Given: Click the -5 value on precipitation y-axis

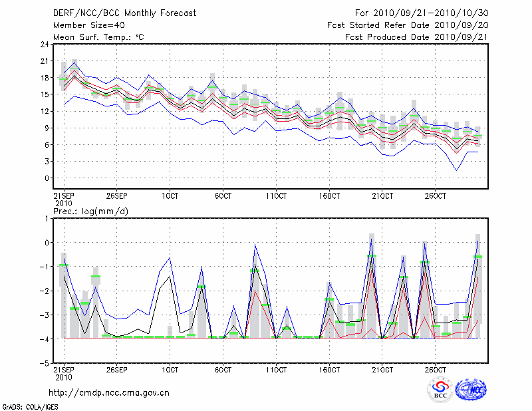Looking at the screenshot, I should 45,364.
